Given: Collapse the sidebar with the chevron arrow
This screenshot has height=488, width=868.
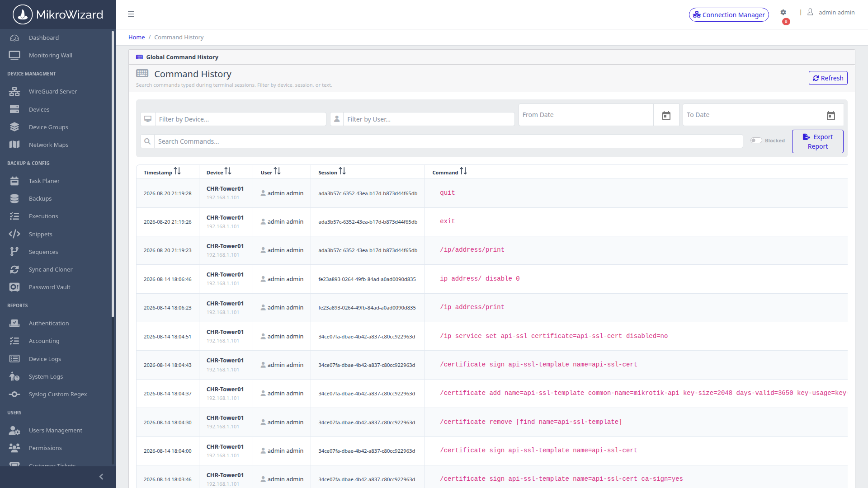Looking at the screenshot, I should [x=101, y=477].
